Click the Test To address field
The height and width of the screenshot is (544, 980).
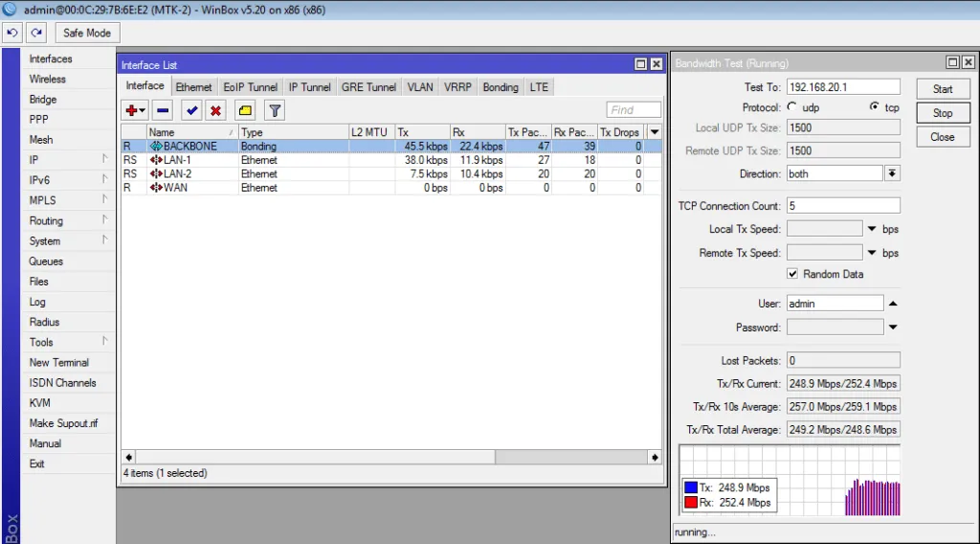click(x=843, y=87)
